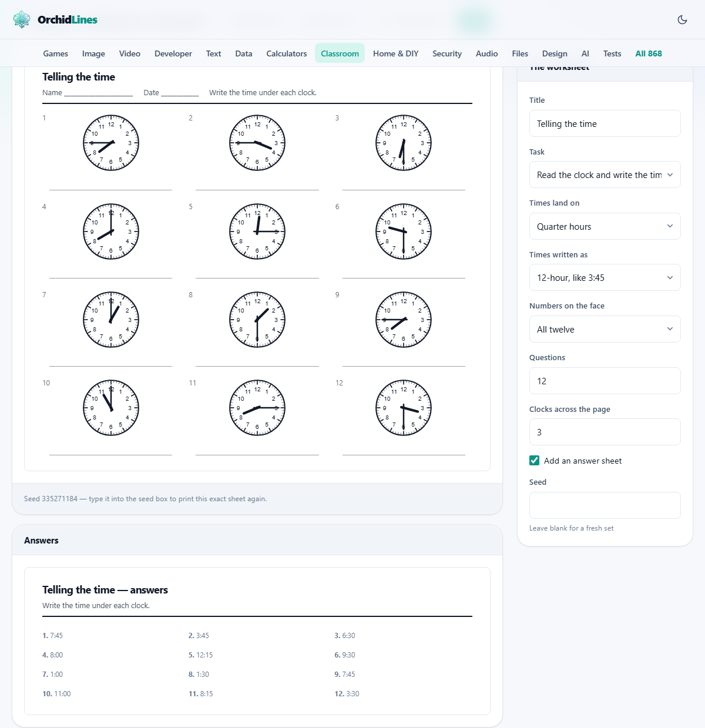This screenshot has height=728, width=705.
Task: Open the Video category
Action: (x=130, y=53)
